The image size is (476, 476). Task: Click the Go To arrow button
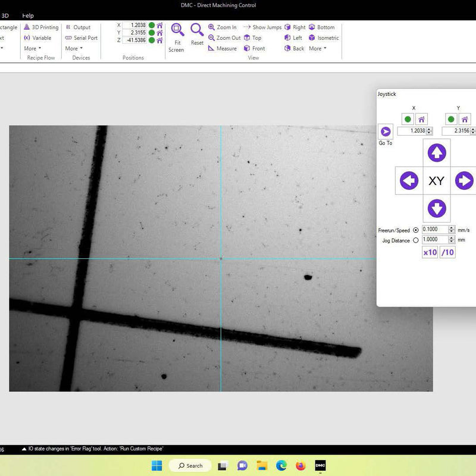(x=386, y=131)
